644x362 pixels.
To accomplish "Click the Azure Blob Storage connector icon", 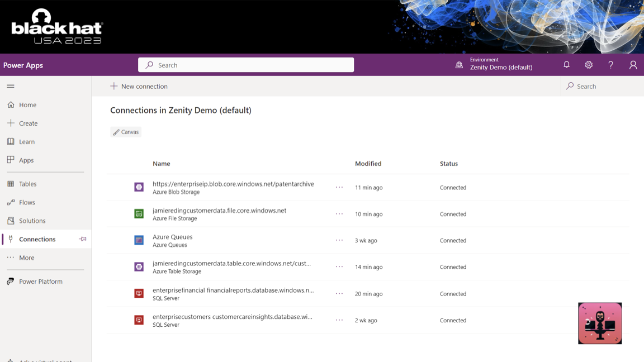I will tap(139, 187).
